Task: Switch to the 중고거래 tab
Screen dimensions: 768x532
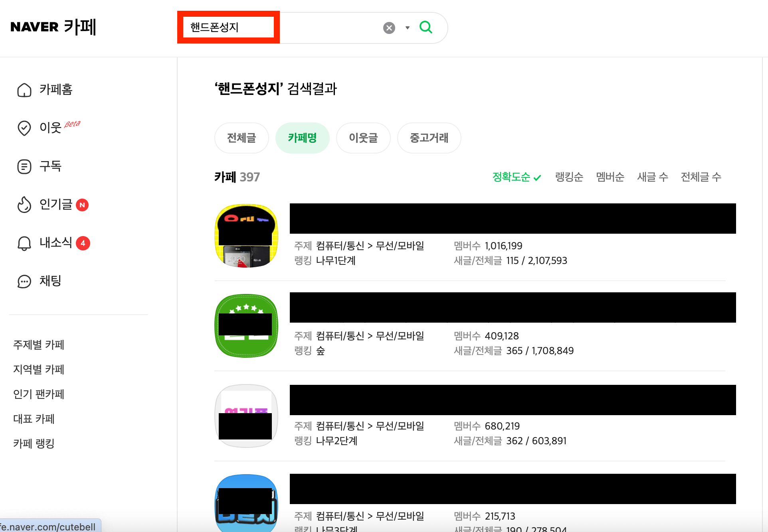Action: [x=429, y=138]
